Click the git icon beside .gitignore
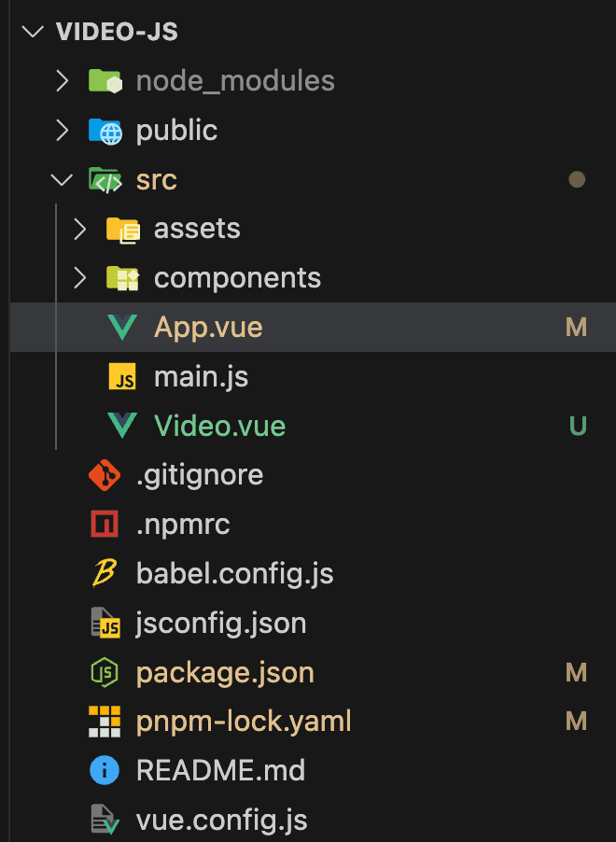 (105, 475)
